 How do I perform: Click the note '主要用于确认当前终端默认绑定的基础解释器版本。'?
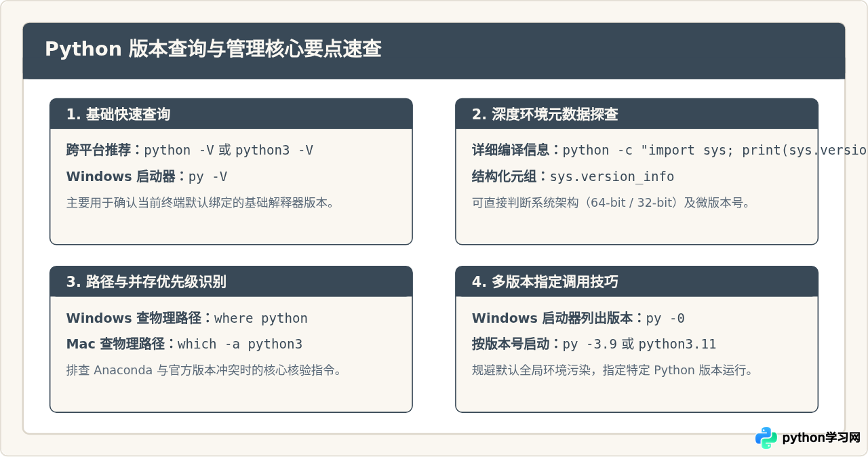pyautogui.click(x=201, y=202)
